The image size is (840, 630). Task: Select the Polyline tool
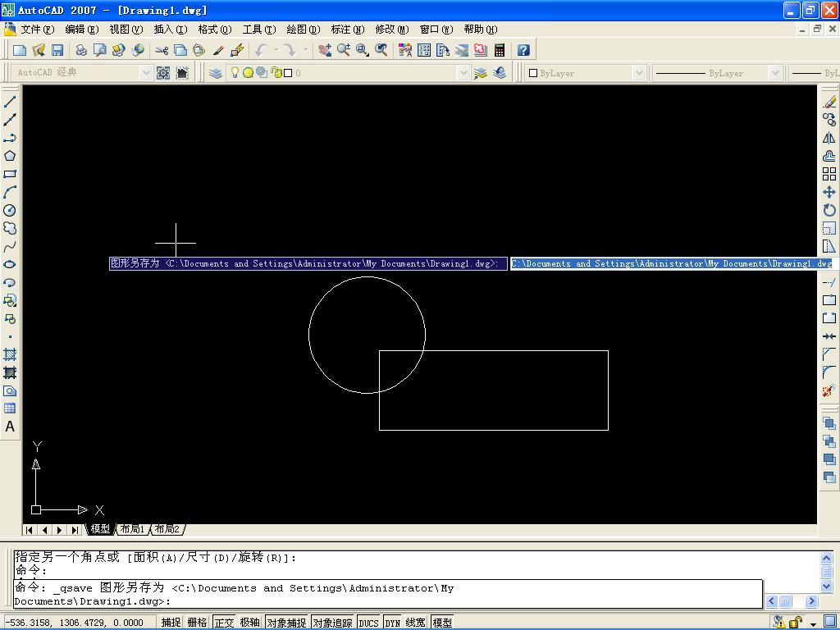point(10,138)
